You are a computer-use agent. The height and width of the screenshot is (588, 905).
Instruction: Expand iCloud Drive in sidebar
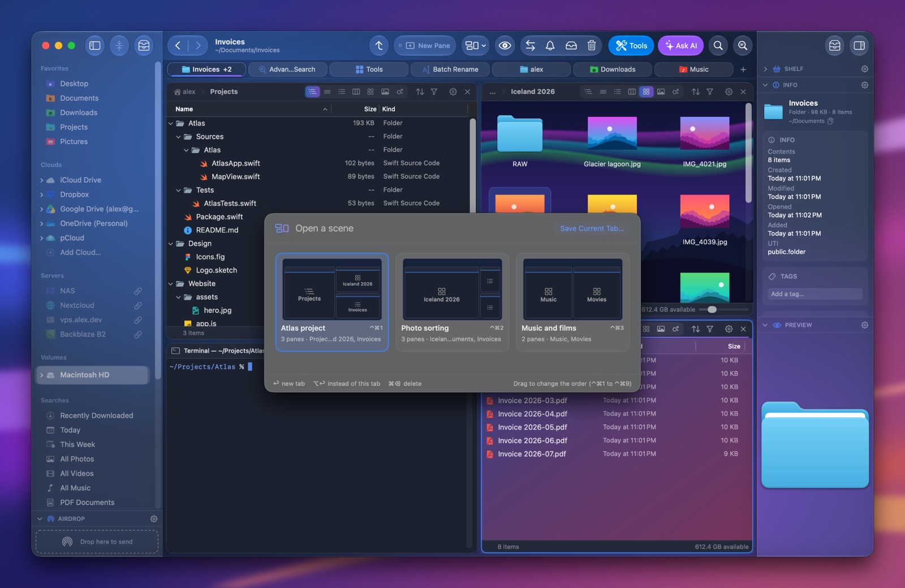click(42, 180)
